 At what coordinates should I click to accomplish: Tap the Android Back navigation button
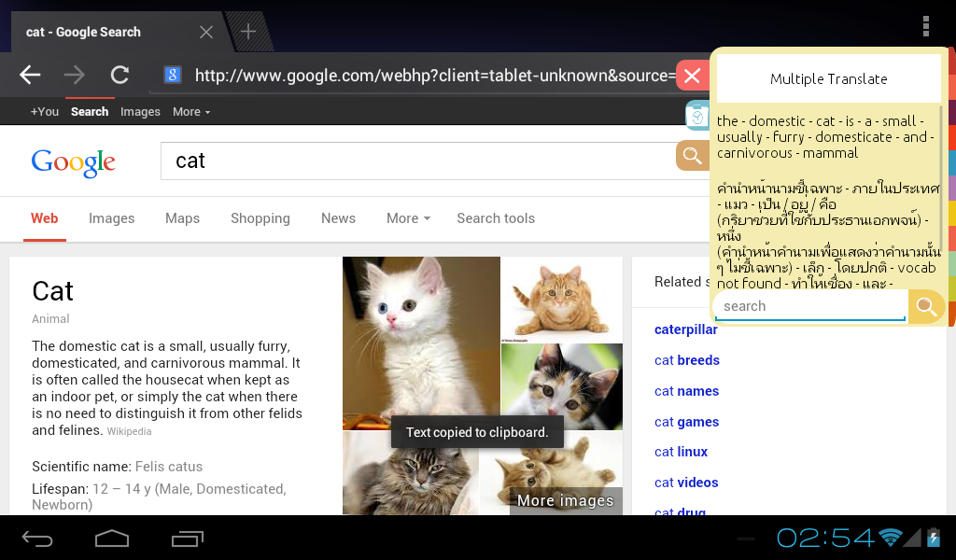[x=37, y=539]
